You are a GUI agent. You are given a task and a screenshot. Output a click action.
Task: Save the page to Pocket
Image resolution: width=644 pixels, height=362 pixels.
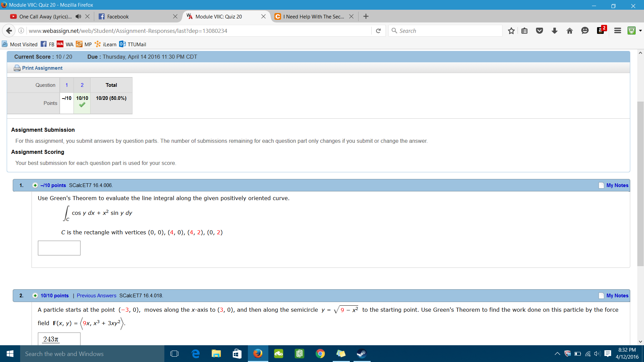pos(539,31)
